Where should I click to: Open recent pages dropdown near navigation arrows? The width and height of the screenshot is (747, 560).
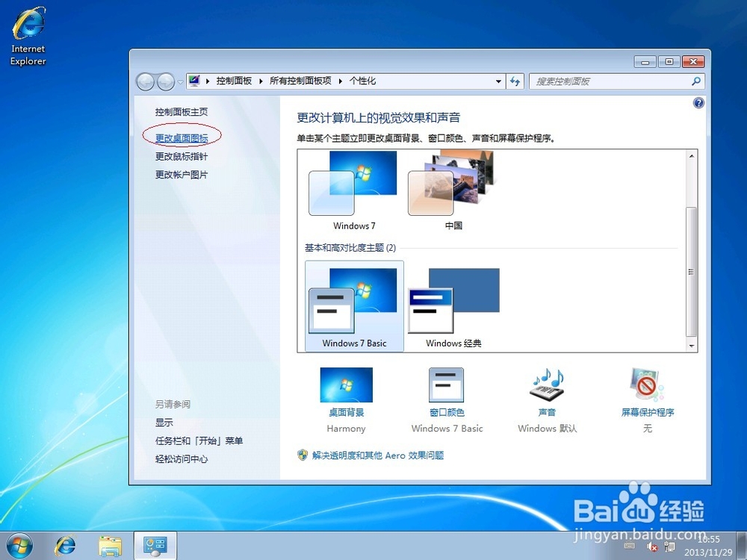180,82
